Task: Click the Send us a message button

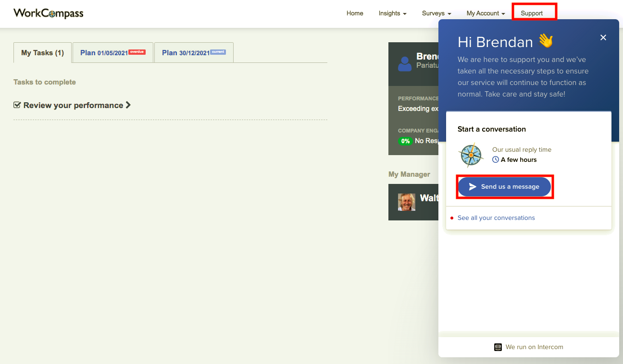Action: click(x=505, y=187)
